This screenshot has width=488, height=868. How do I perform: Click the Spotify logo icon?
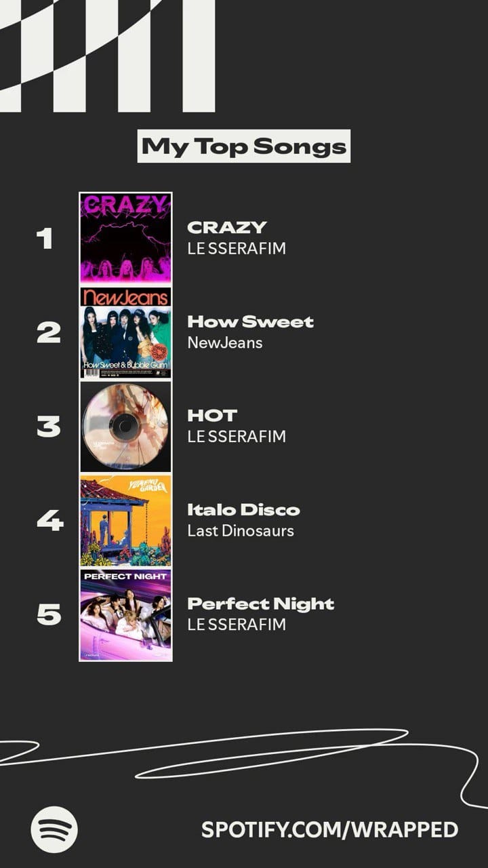(x=54, y=829)
